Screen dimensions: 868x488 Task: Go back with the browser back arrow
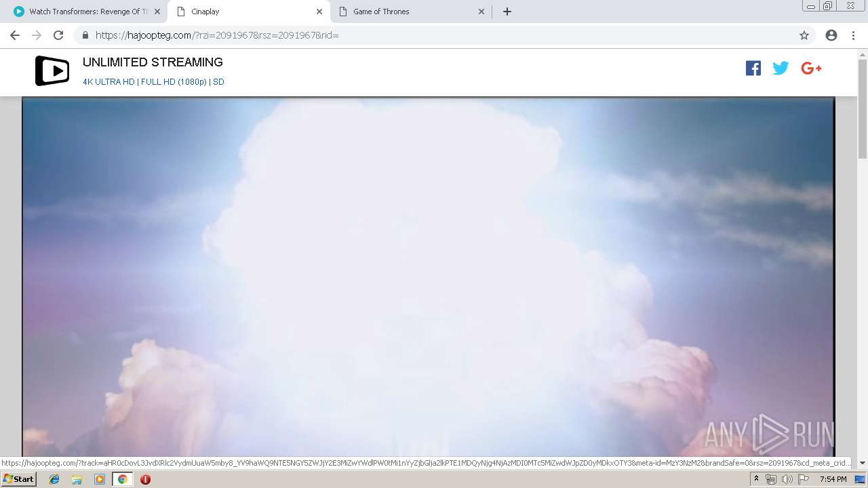click(x=15, y=35)
